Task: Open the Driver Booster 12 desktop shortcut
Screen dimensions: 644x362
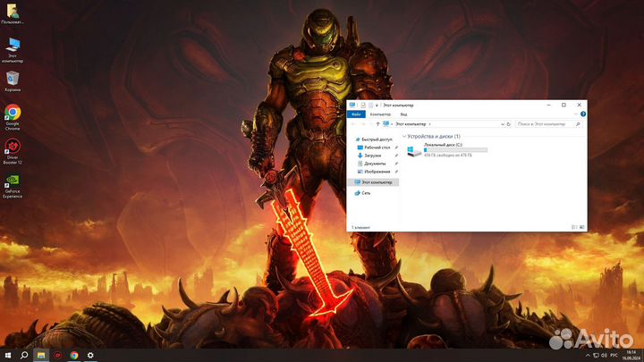Action: [13, 151]
